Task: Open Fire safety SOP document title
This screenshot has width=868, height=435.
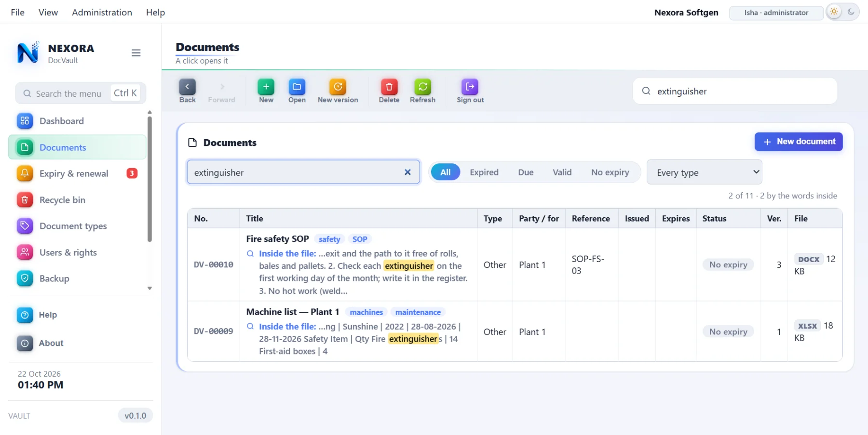Action: coord(277,239)
